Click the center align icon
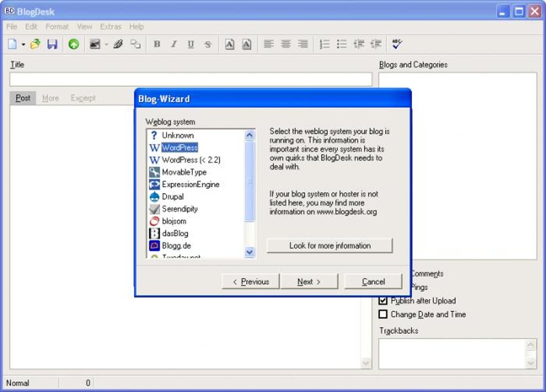Viewport: 546px width, 392px height. (x=286, y=44)
